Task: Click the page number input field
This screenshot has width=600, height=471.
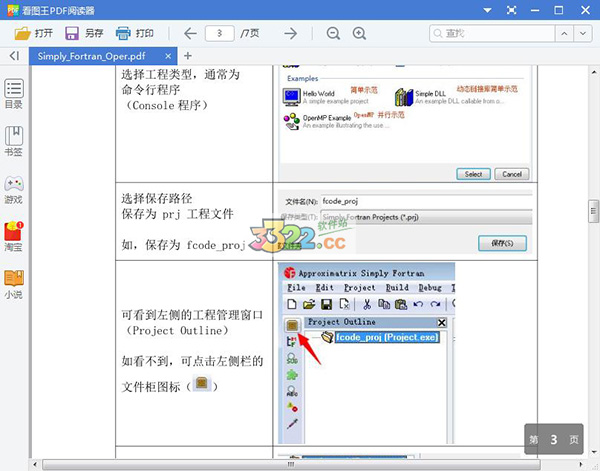Action: click(220, 34)
